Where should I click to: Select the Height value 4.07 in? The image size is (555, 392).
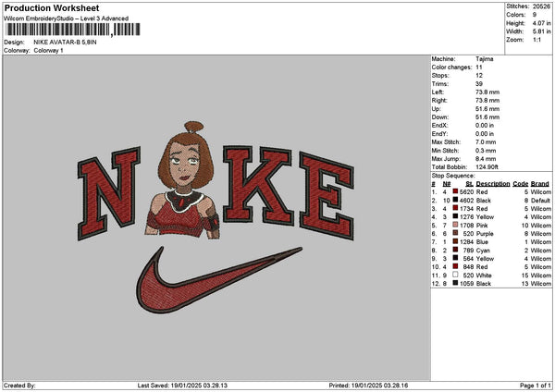coord(541,23)
